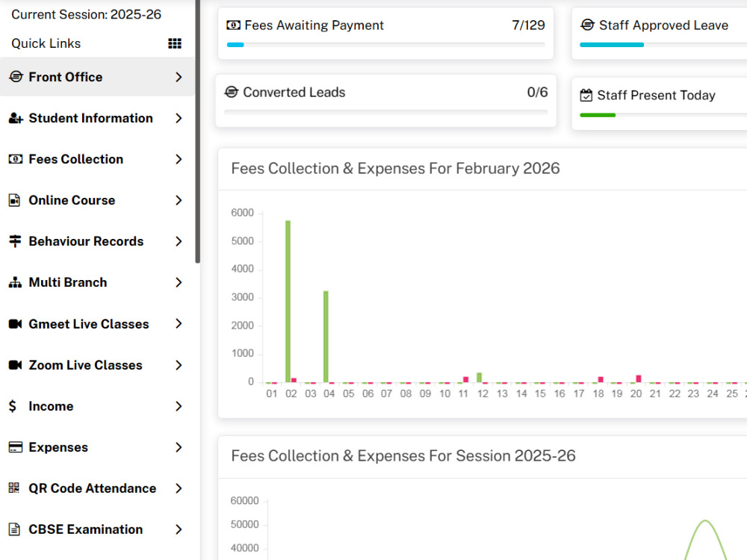Click the Staff Present Today calendar icon
Viewport: 747px width, 560px height.
pos(586,96)
